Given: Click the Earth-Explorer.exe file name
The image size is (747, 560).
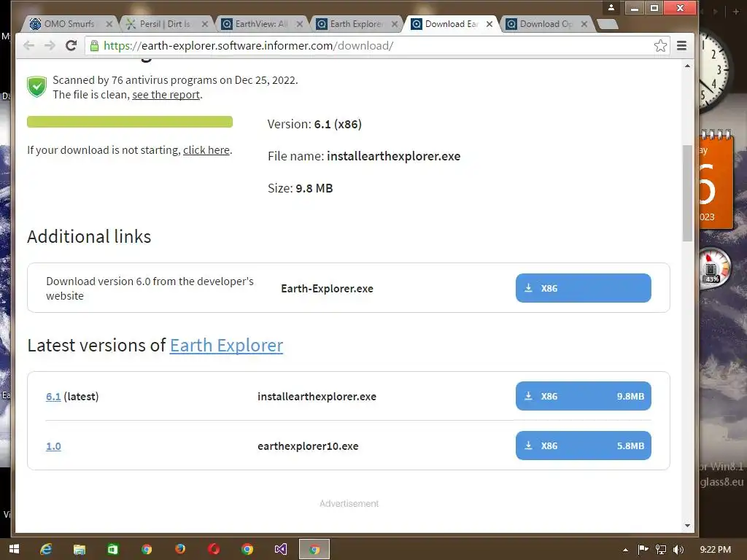Looking at the screenshot, I should click(x=328, y=289).
